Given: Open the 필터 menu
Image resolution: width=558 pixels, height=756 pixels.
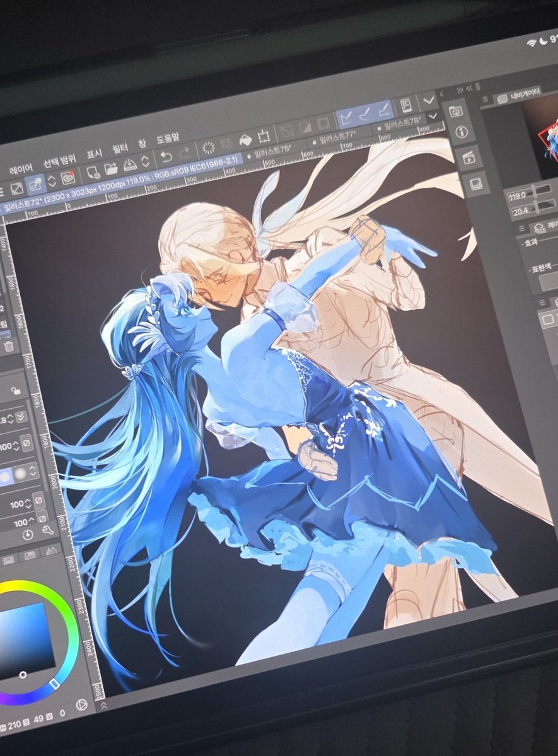Looking at the screenshot, I should [x=120, y=149].
